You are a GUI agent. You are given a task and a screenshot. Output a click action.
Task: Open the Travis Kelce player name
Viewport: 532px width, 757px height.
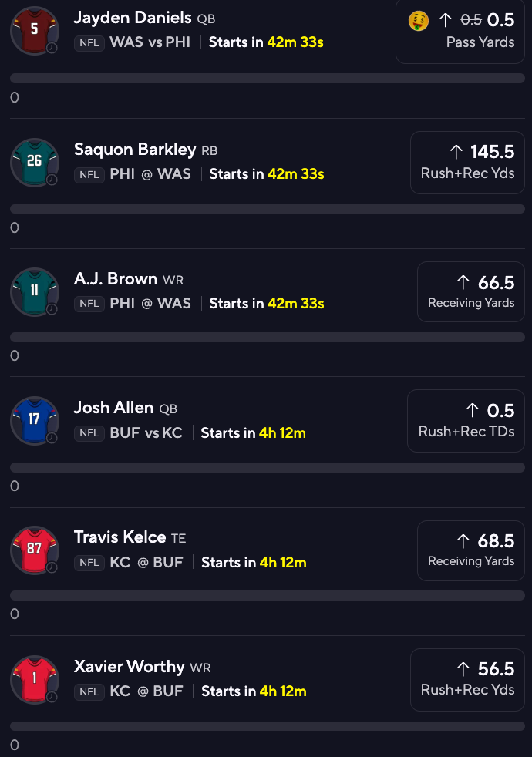(120, 537)
